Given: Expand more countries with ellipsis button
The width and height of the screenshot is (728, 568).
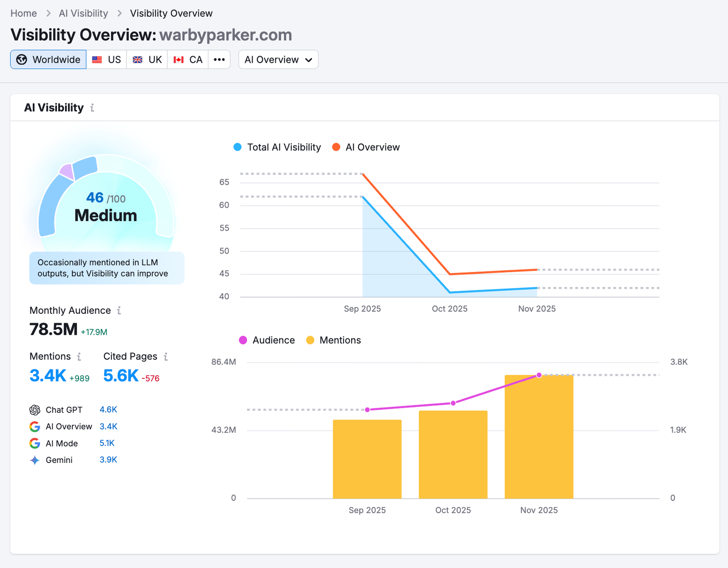Looking at the screenshot, I should tap(219, 60).
